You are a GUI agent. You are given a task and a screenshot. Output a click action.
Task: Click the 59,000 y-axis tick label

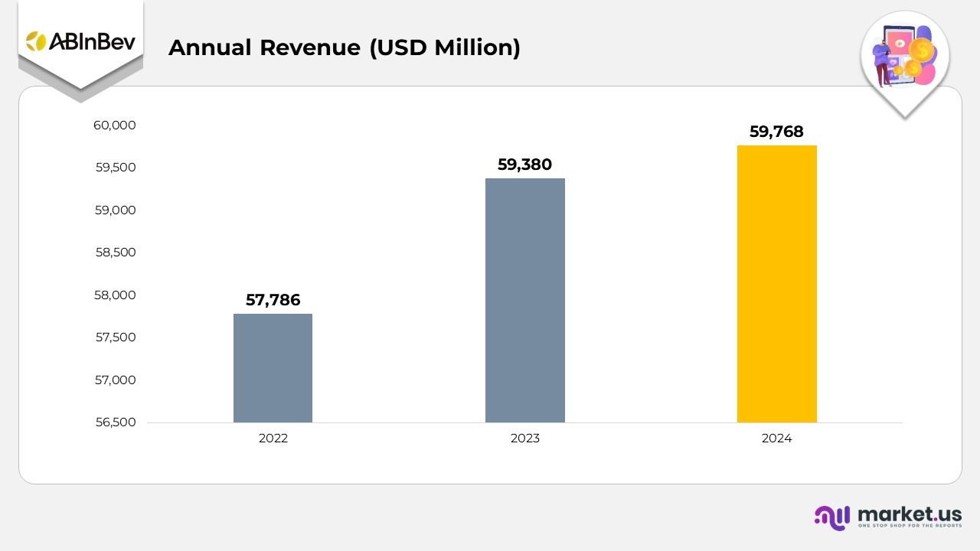coord(113,210)
